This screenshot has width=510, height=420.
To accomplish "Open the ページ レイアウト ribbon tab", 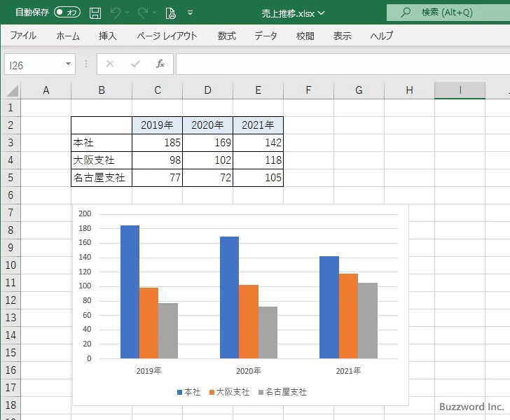I will [167, 36].
